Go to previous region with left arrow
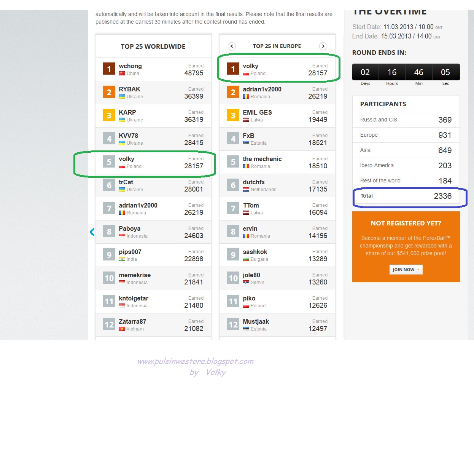The width and height of the screenshot is (474, 476). coord(232,46)
